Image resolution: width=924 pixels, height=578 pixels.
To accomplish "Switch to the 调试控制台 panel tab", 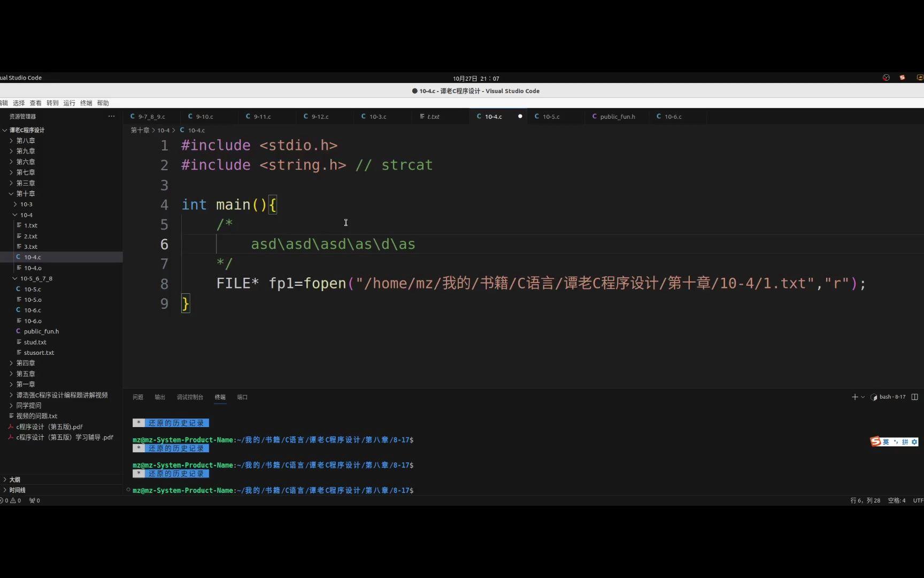I will (x=190, y=397).
